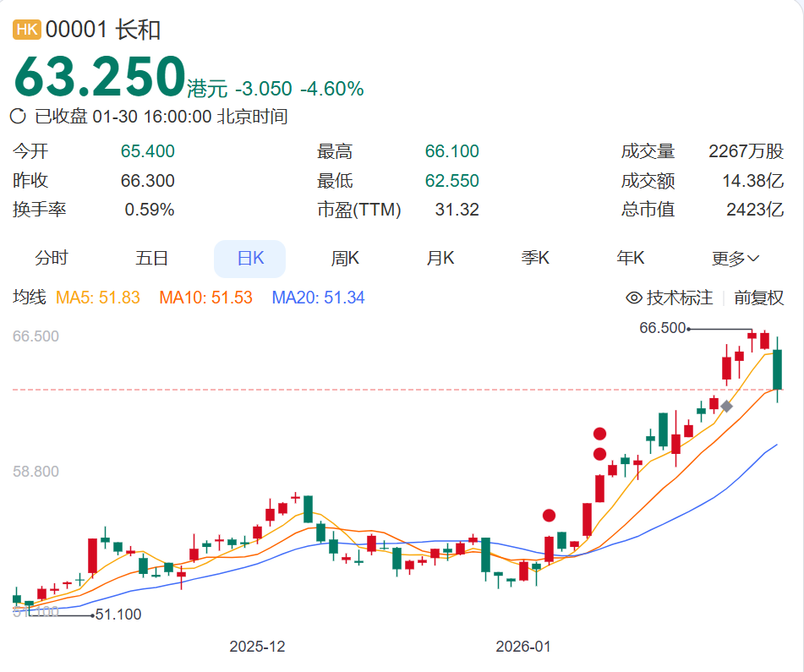This screenshot has width=804, height=672.
Task: Switch to the 分时 tab
Action: click(52, 258)
